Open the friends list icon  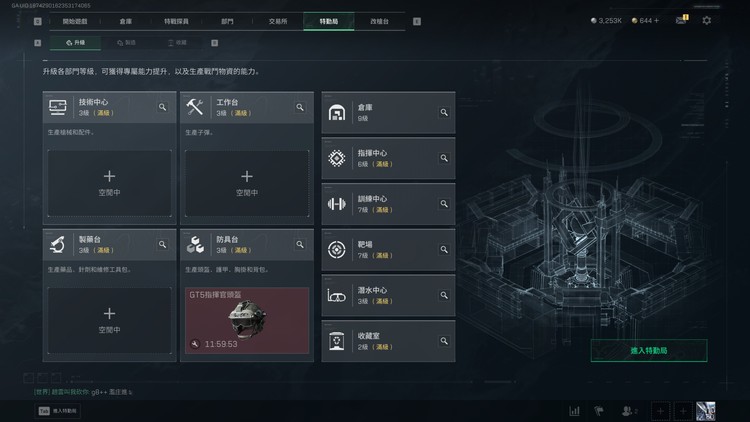point(629,411)
